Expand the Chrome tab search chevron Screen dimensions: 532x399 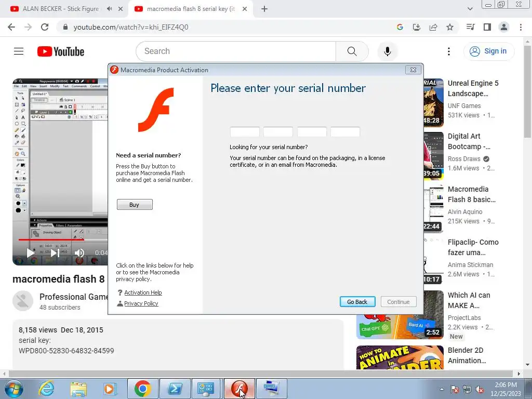(470, 9)
